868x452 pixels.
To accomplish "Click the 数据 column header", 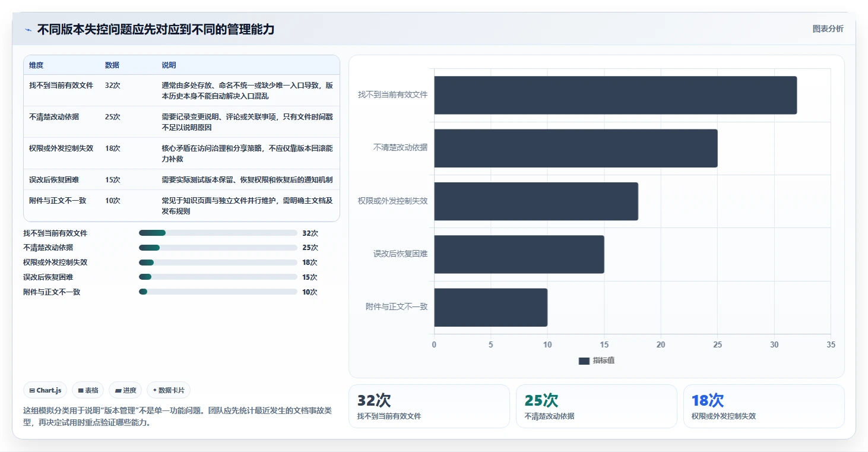I will (112, 65).
